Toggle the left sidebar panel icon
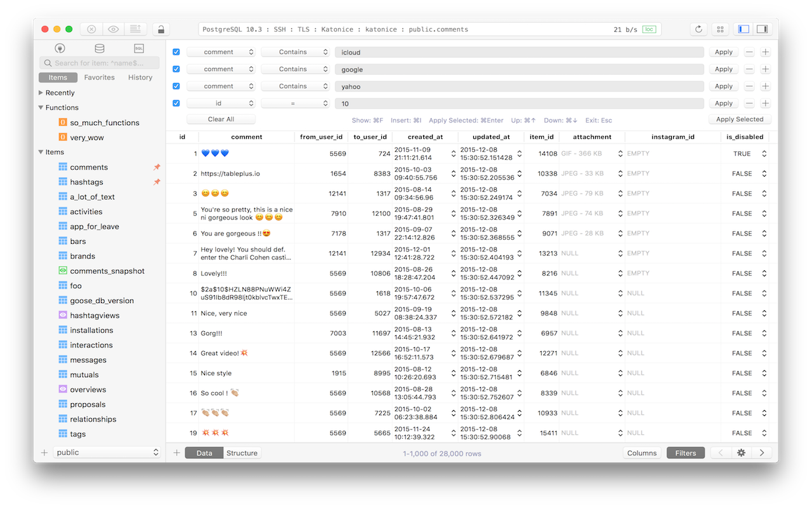This screenshot has width=812, height=508. [743, 29]
